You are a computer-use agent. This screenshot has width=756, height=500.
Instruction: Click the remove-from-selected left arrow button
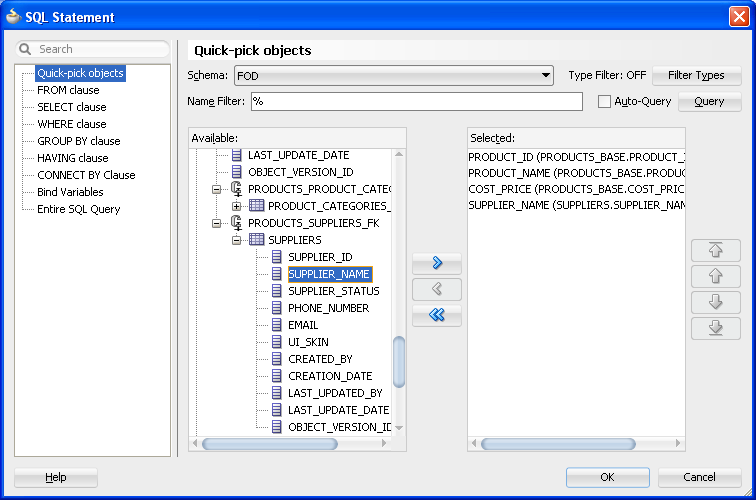[x=437, y=289]
